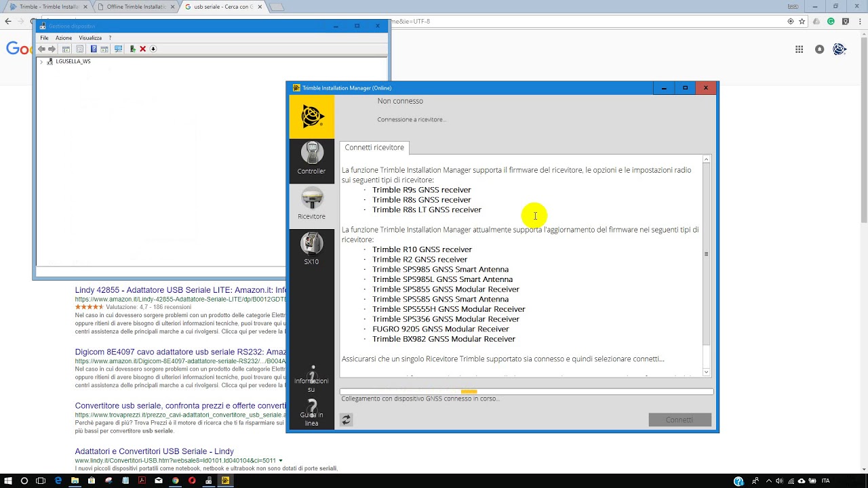Open Azione menu in Gestione dispositivi
The image size is (868, 488).
point(64,38)
